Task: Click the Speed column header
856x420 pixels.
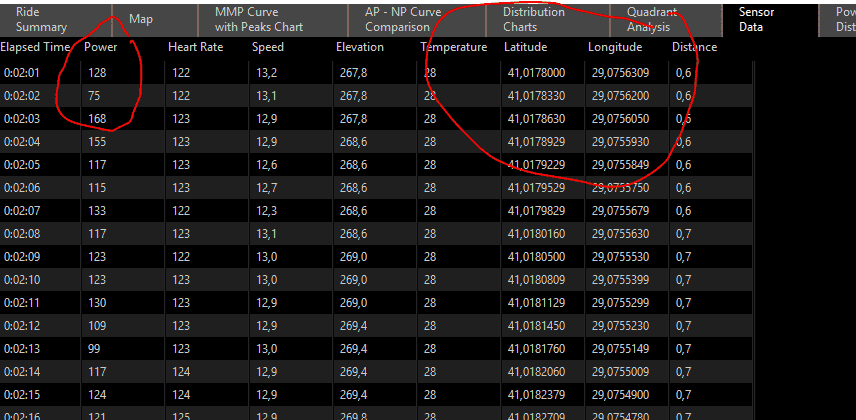Action: [268, 48]
